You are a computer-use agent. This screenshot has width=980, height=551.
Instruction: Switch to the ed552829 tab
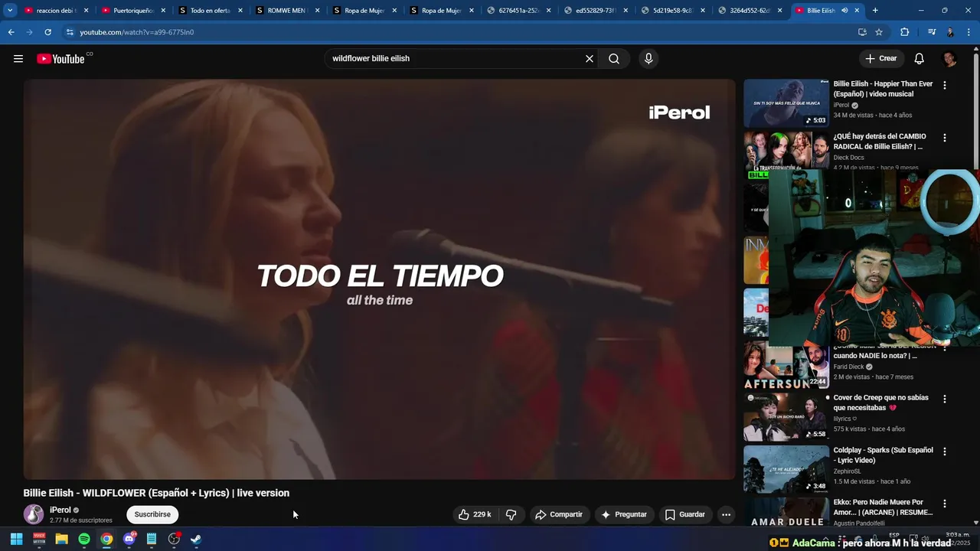pyautogui.click(x=596, y=11)
